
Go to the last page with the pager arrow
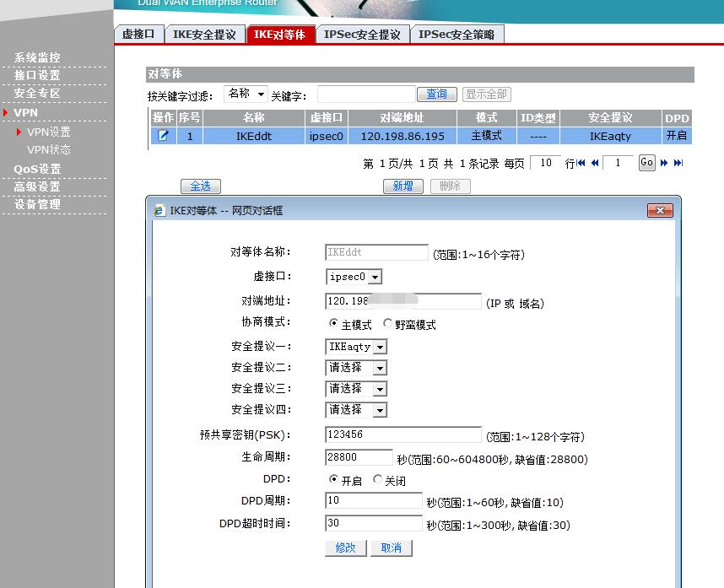coord(678,163)
